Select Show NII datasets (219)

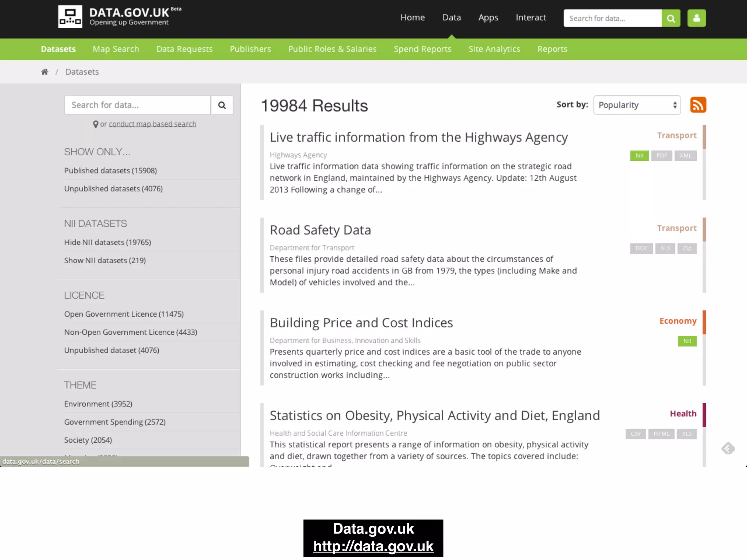click(x=105, y=260)
